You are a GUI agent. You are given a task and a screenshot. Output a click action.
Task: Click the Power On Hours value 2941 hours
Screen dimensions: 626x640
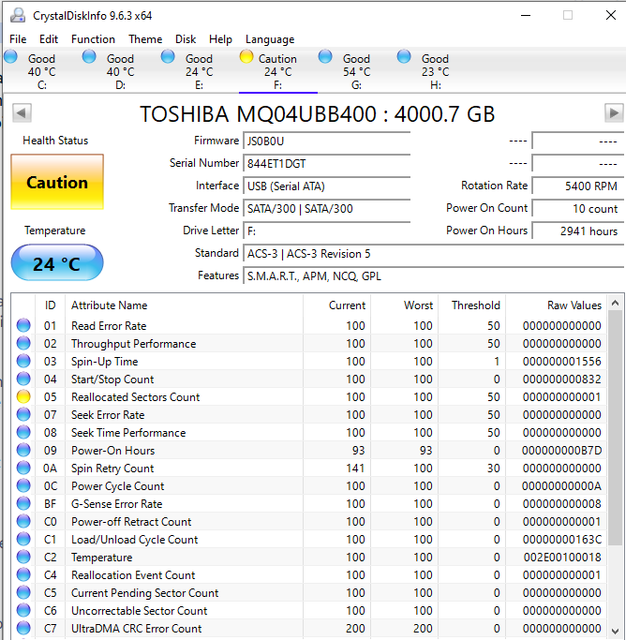(578, 231)
